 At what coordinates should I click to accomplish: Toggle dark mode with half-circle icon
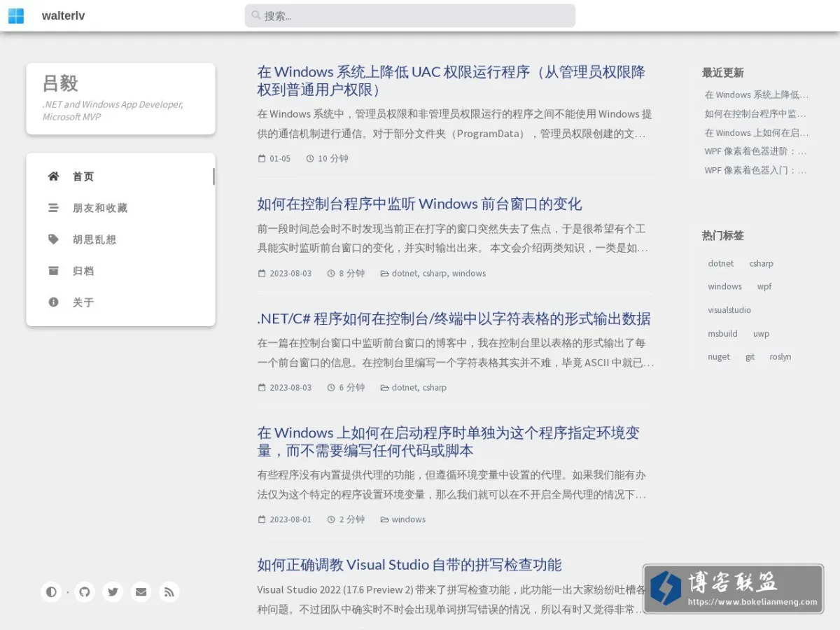coord(51,592)
